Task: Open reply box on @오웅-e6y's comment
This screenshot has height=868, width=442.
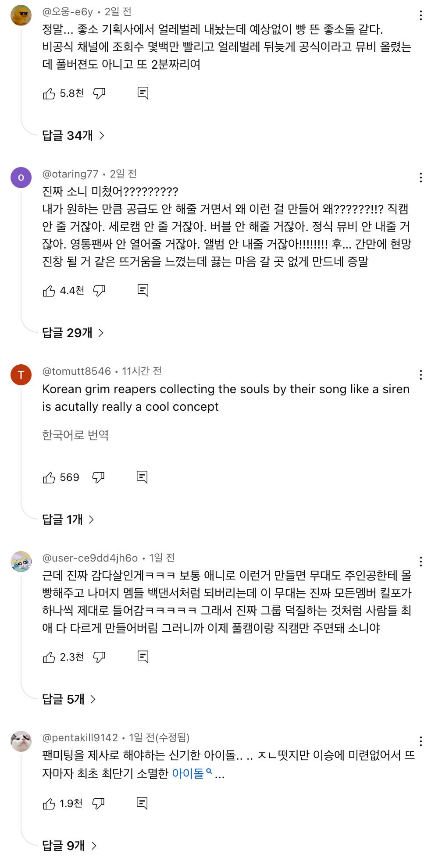Action: click(x=143, y=93)
